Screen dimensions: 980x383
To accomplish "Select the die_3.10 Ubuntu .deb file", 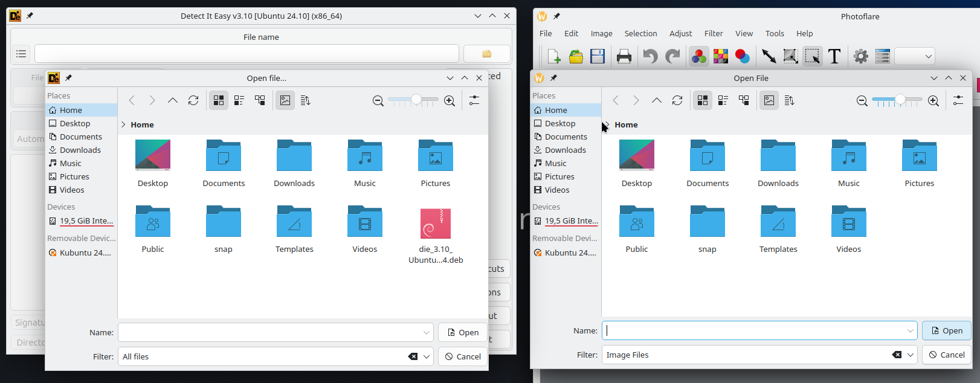I will pos(436,236).
